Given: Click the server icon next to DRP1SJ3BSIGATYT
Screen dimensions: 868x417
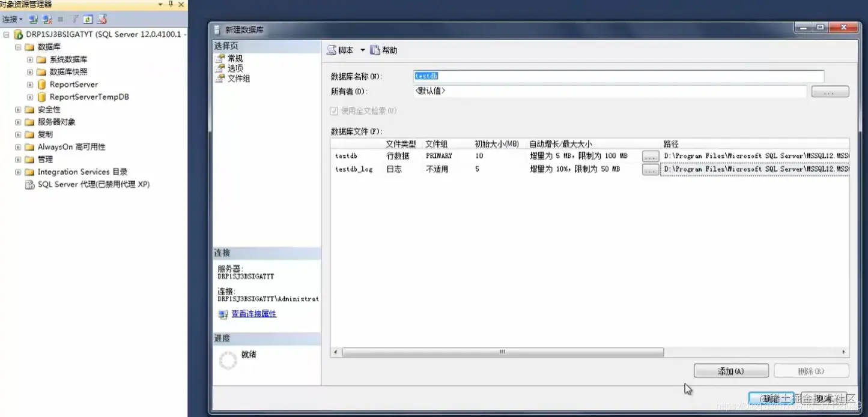Looking at the screenshot, I should [18, 34].
